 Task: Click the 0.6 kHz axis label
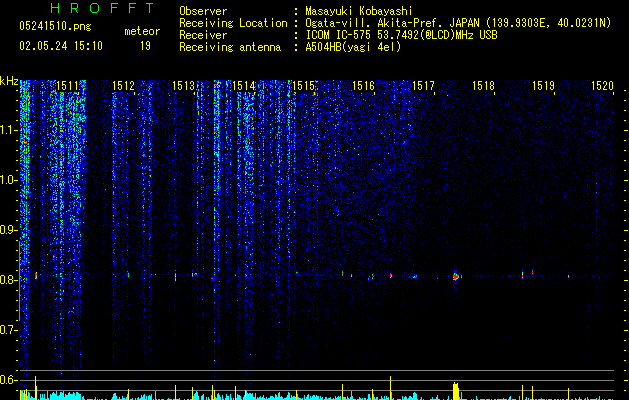[8, 380]
